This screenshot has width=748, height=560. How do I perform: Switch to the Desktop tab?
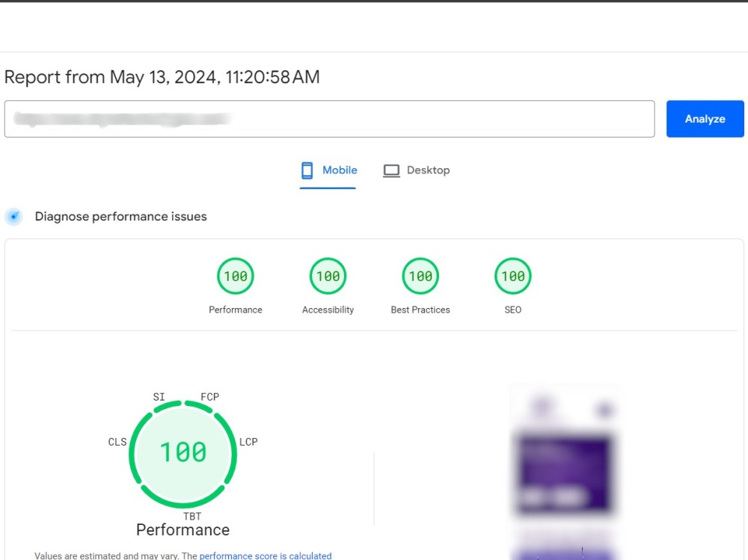click(416, 170)
